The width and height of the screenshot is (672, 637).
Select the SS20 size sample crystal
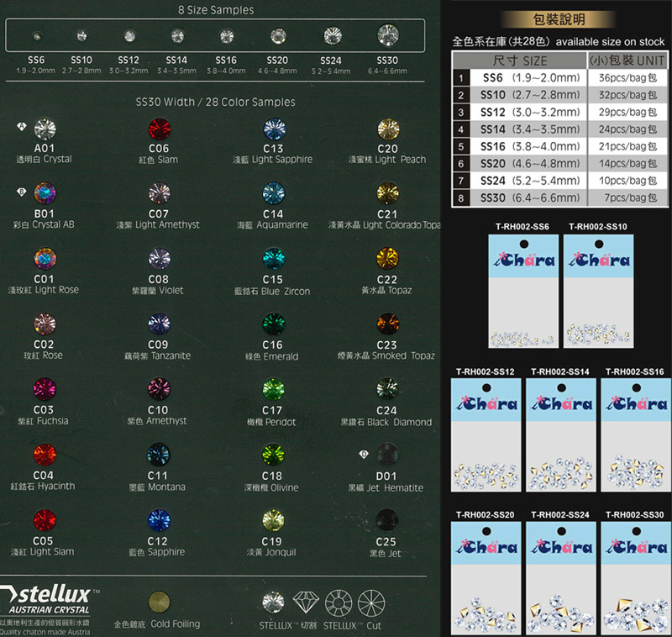278,35
